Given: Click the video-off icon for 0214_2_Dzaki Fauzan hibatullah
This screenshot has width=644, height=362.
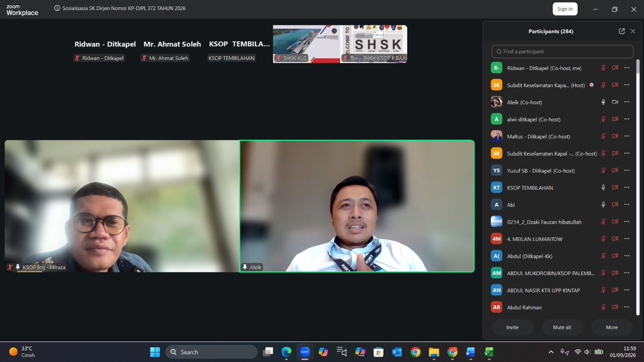Looking at the screenshot, I should (x=615, y=222).
